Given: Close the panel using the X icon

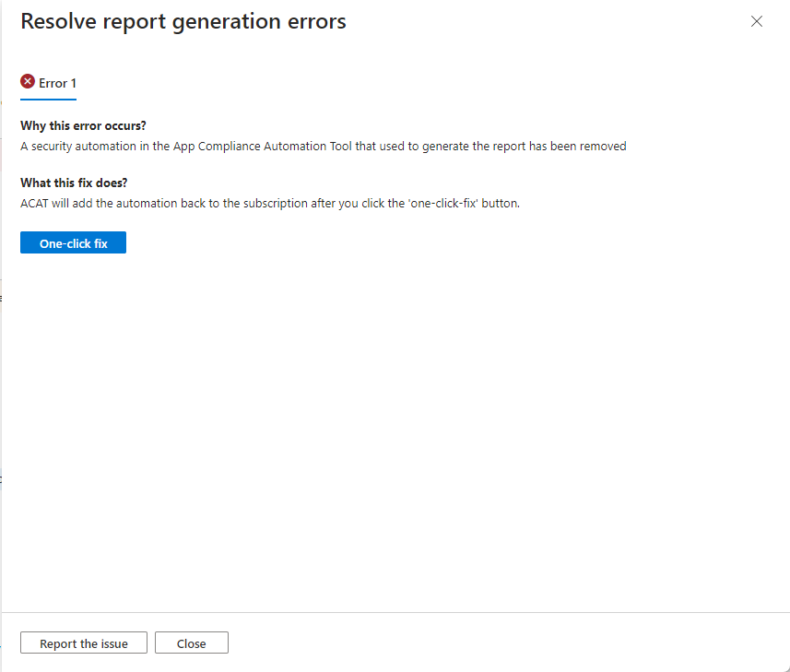Looking at the screenshot, I should point(757,21).
